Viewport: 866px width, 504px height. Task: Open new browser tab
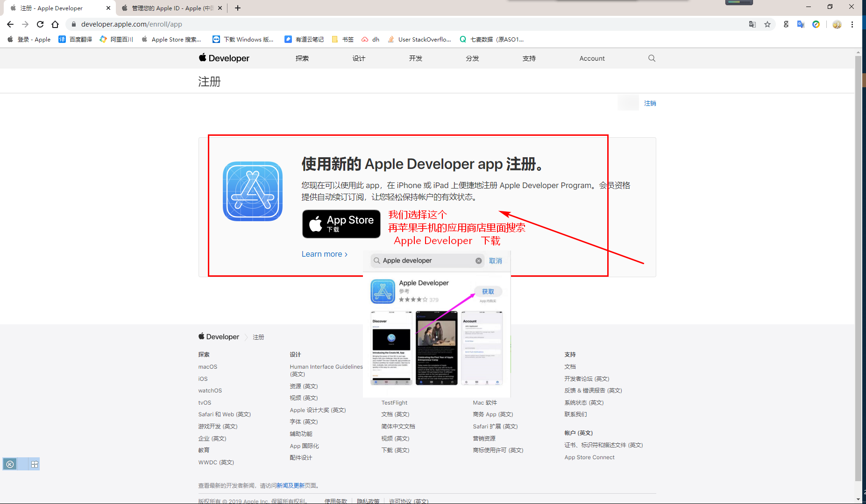[x=238, y=8]
